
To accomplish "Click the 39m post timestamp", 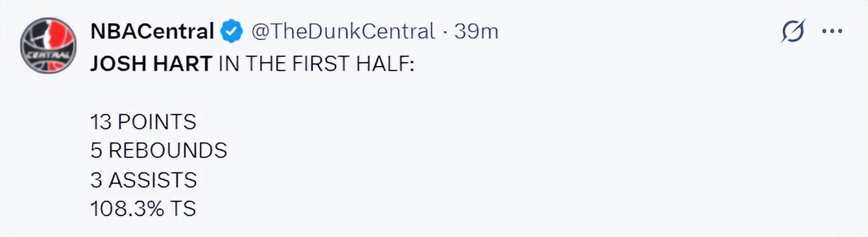I will [x=476, y=30].
